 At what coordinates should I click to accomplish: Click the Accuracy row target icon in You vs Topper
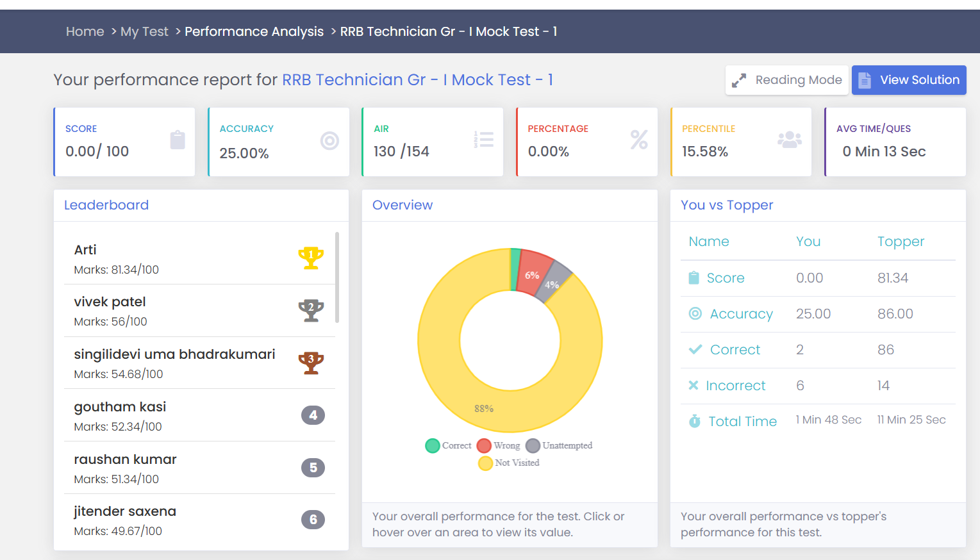point(695,313)
